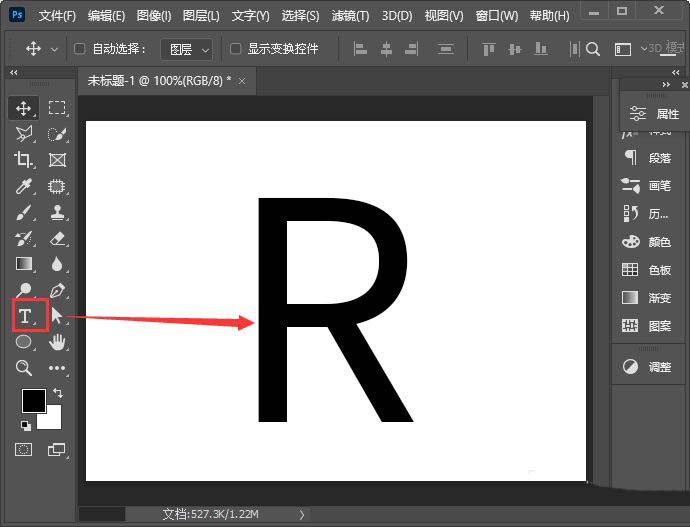This screenshot has width=690, height=527.
Task: Open the Edit Toolbar three-dots menu
Action: pyautogui.click(x=57, y=368)
